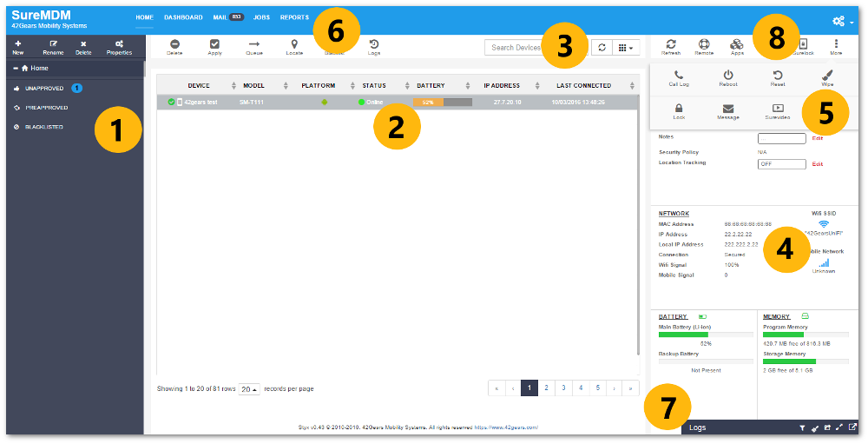868x444 pixels.
Task: Click Edit next to Location Tracking
Action: tap(817, 164)
